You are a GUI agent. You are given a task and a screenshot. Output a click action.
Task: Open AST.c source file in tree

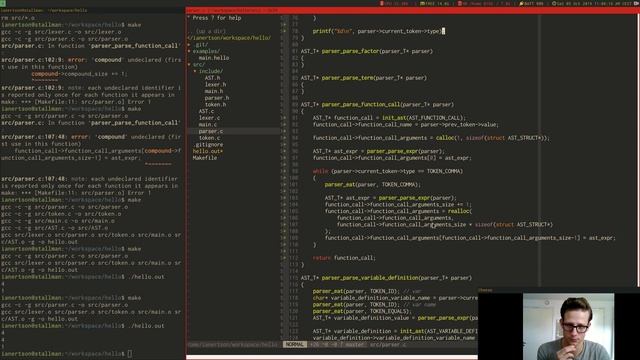click(x=206, y=111)
